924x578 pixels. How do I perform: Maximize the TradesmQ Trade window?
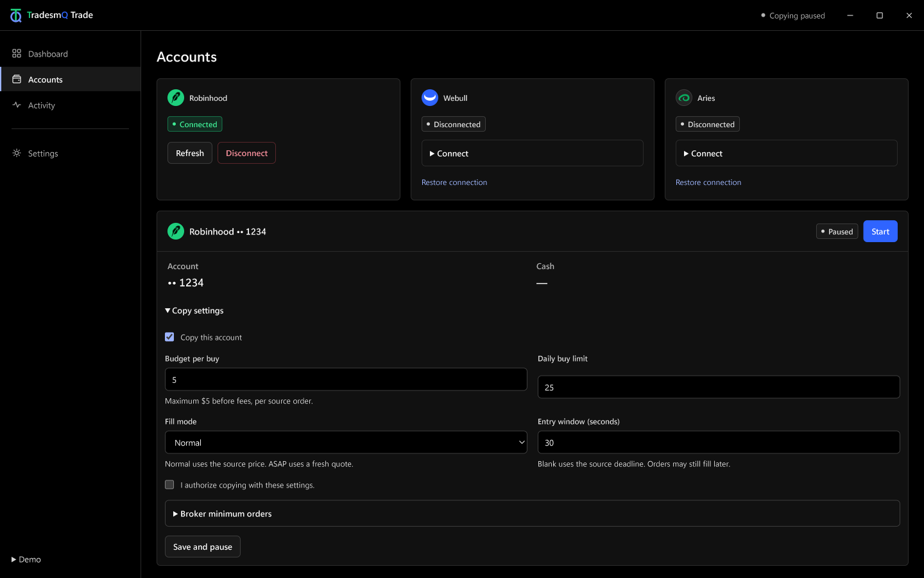(880, 15)
